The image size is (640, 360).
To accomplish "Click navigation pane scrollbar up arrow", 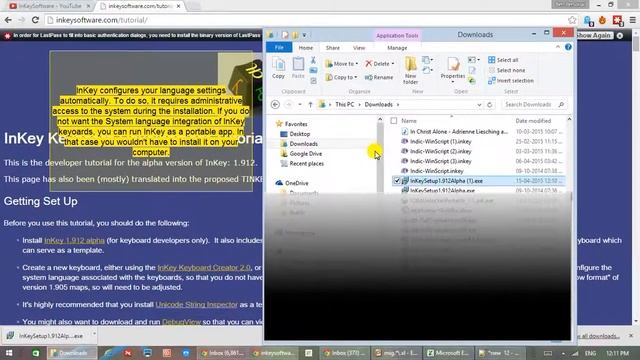I will (380, 120).
